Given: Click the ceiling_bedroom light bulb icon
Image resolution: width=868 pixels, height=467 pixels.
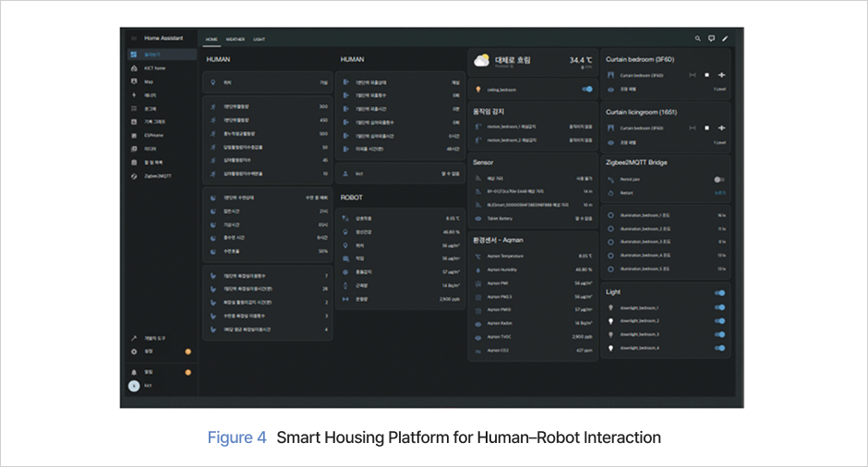Looking at the screenshot, I should [478, 90].
